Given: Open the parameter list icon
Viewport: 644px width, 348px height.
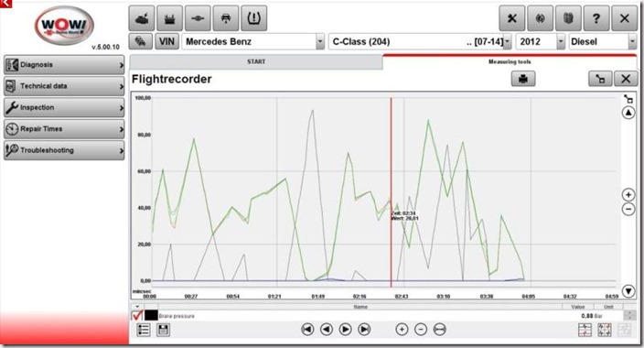Looking at the screenshot, I should tap(144, 330).
